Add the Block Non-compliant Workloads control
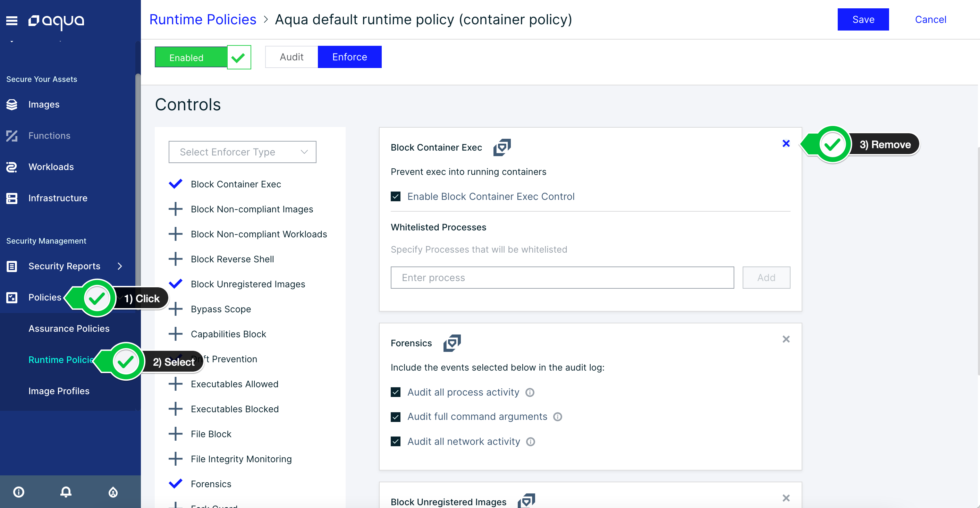This screenshot has height=508, width=980. (175, 234)
